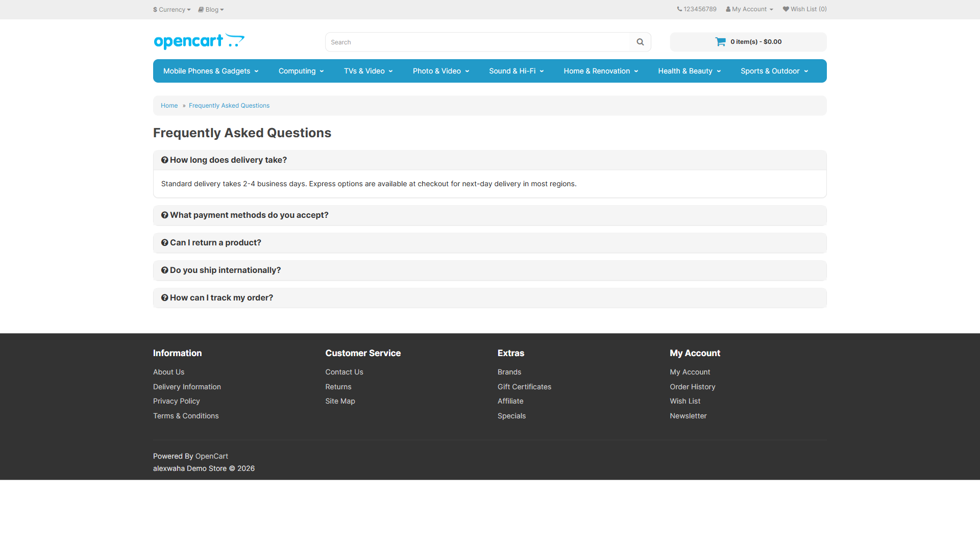Click the 123456789 phone number
The image size is (980, 551).
point(700,9)
